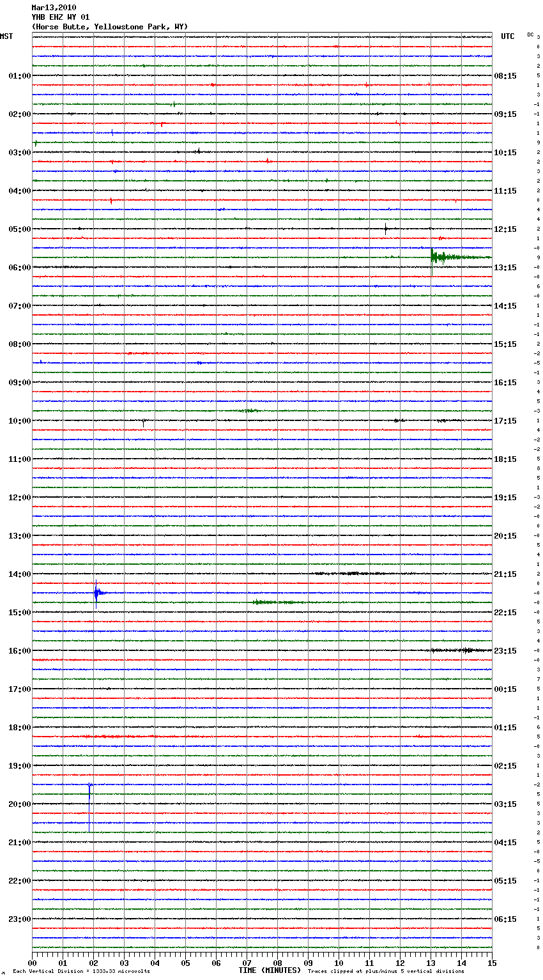This screenshot has width=543, height=980.
Task: Click minute tick '15' on bottom axis
Action: 492,963
